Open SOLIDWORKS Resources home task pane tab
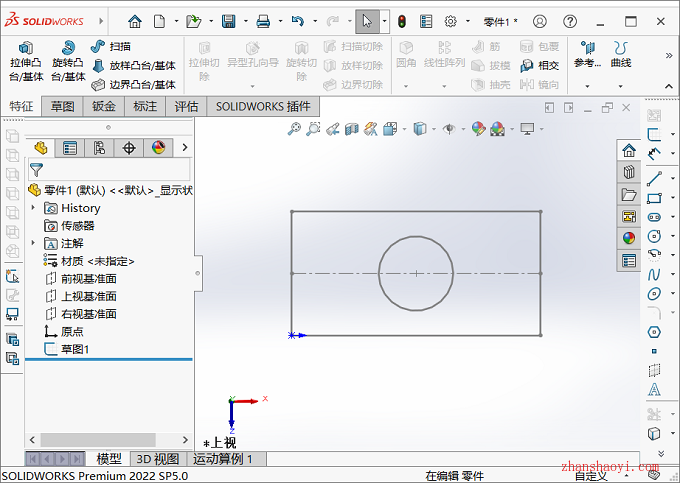 click(629, 150)
